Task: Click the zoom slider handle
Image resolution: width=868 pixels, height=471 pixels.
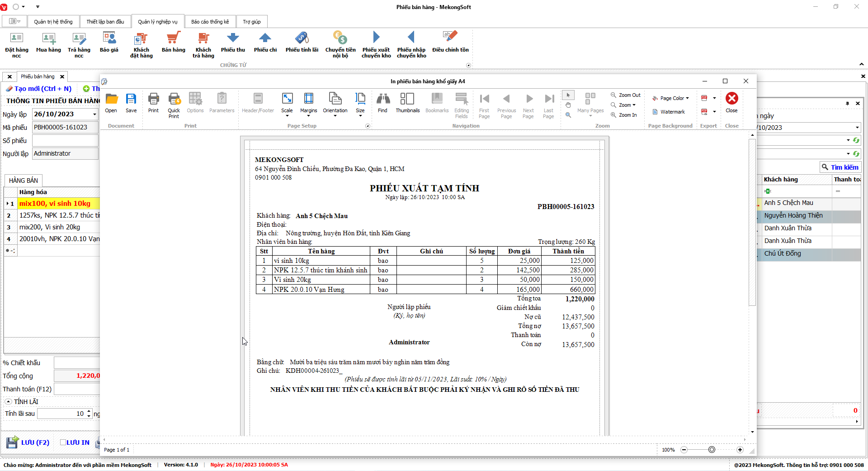Action: point(712,450)
